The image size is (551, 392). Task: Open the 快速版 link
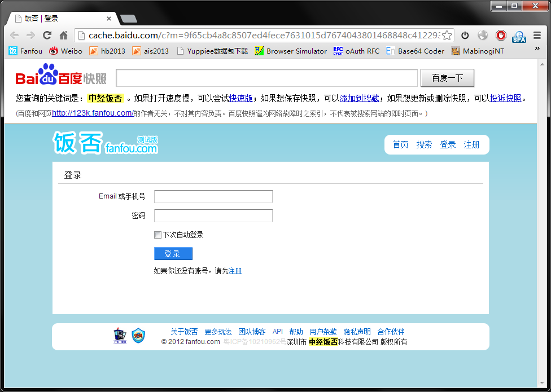[x=240, y=98]
